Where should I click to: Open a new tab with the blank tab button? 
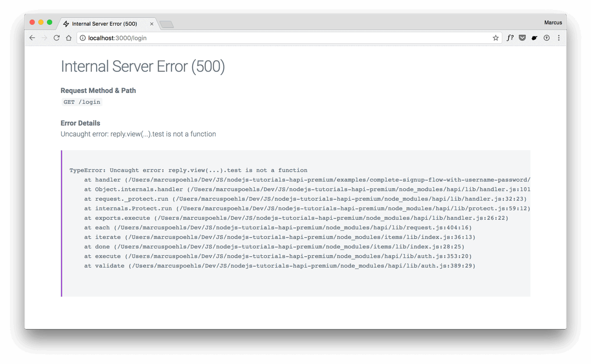pos(167,24)
